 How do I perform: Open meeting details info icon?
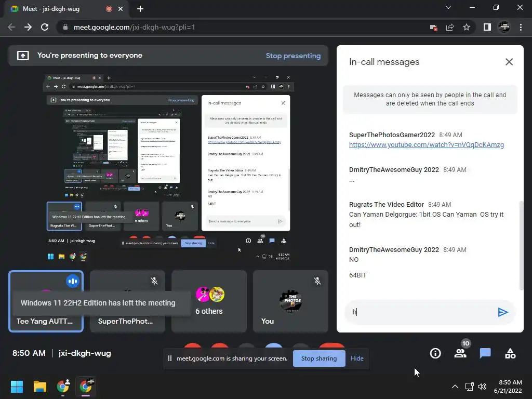435,353
